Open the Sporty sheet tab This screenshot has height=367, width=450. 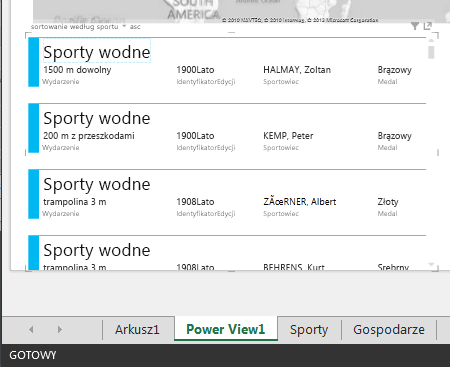point(309,329)
